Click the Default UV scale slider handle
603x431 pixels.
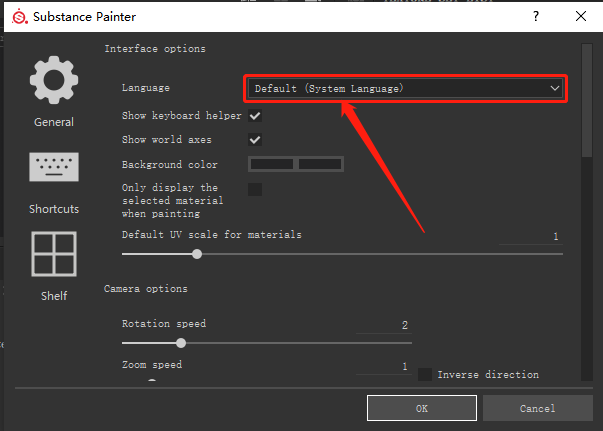click(197, 254)
